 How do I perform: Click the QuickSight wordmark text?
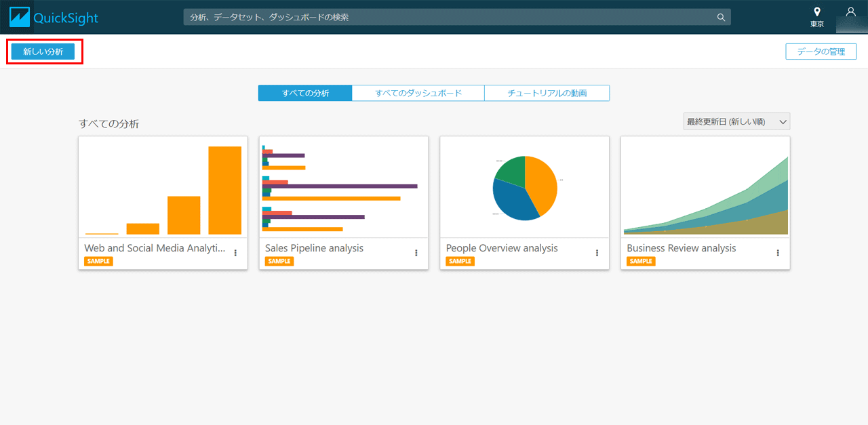coord(66,18)
